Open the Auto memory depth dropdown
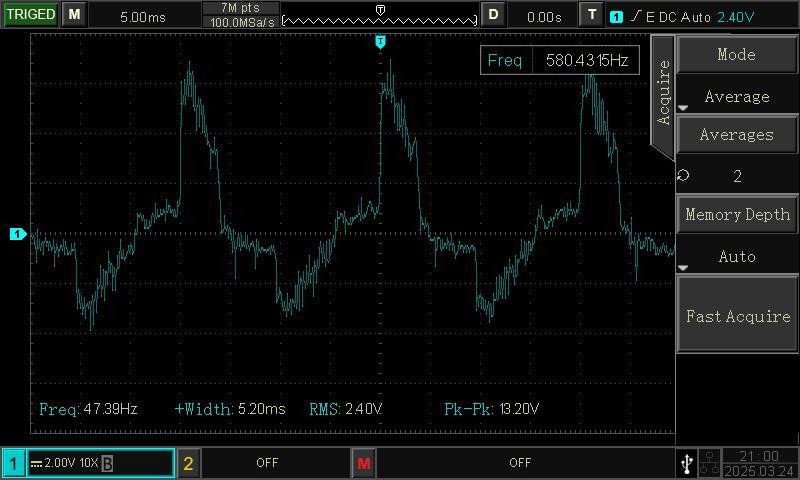 tap(737, 256)
